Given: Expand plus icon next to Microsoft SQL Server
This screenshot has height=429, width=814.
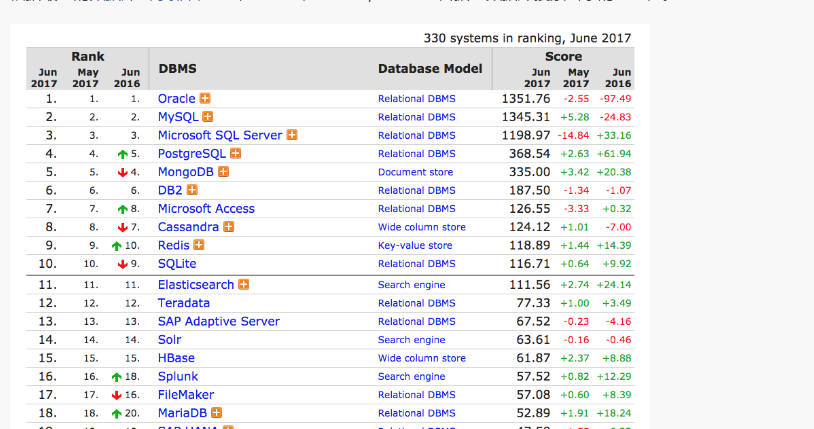Looking at the screenshot, I should pyautogui.click(x=292, y=135).
